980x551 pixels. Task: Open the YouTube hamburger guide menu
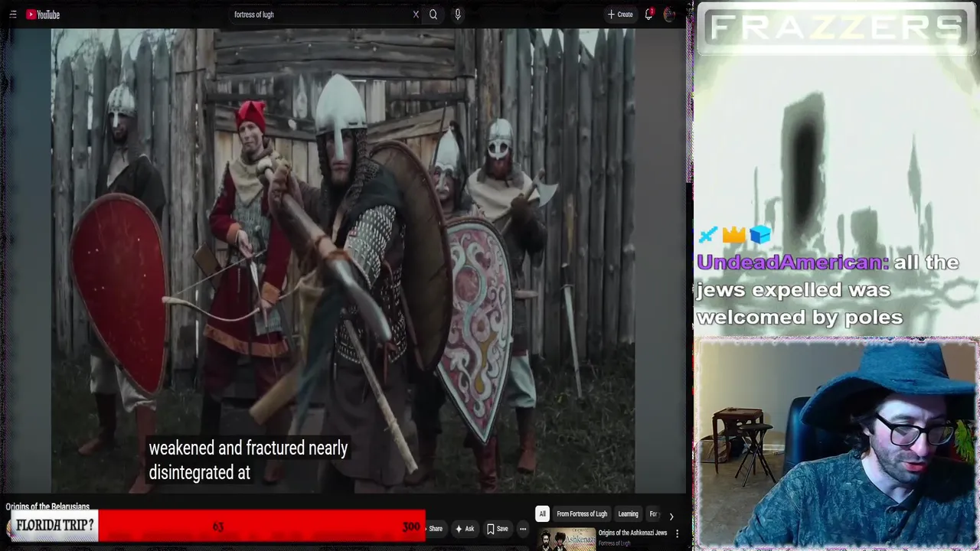point(12,15)
